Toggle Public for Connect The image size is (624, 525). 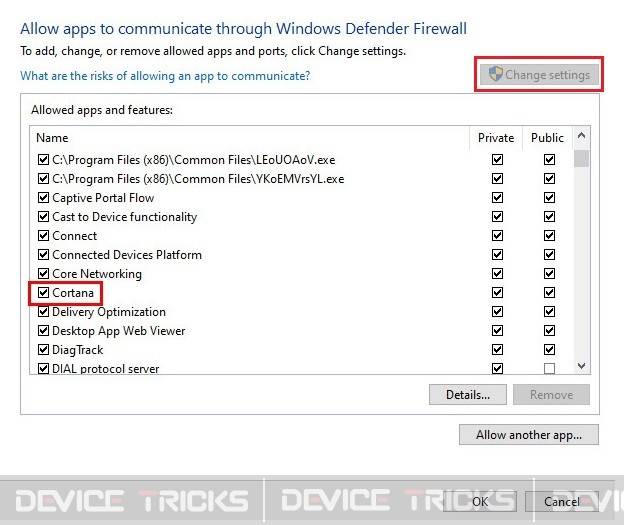549,236
